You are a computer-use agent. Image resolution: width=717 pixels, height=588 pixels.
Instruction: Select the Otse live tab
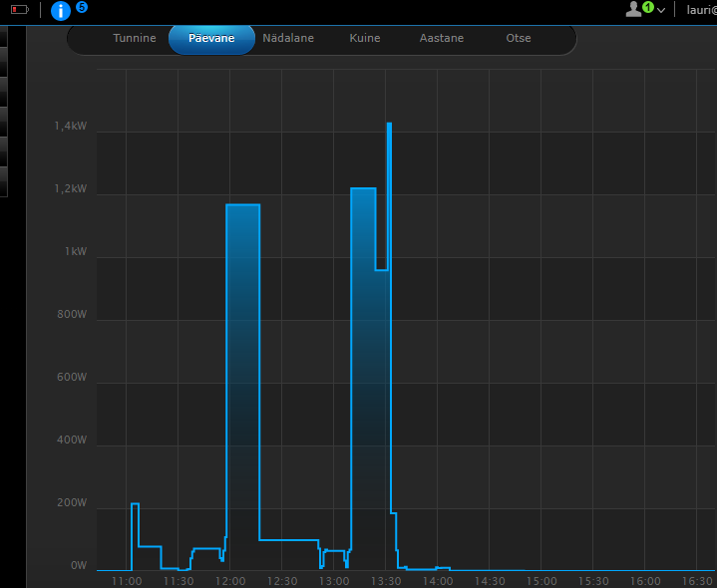pyautogui.click(x=519, y=39)
